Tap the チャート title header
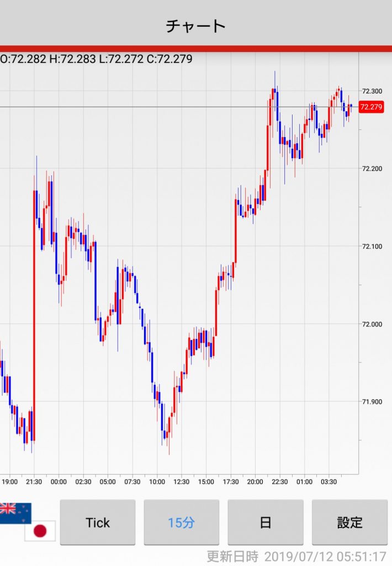 pyautogui.click(x=196, y=25)
